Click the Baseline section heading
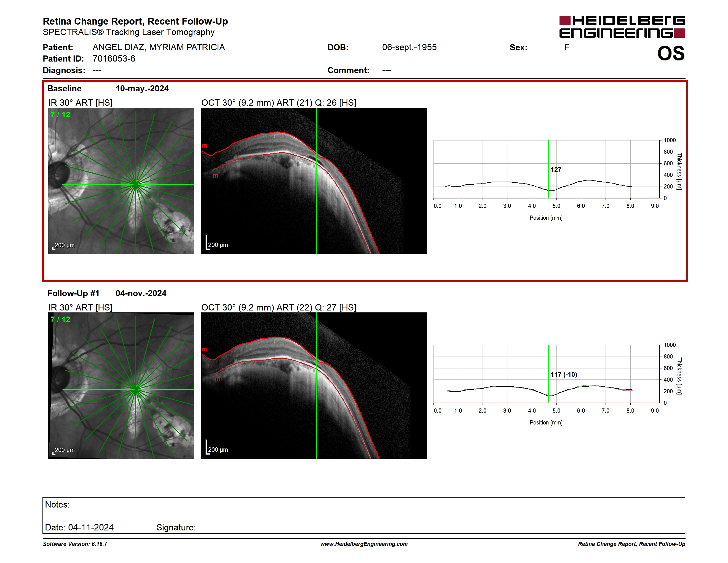The height and width of the screenshot is (563, 728). 64,88
